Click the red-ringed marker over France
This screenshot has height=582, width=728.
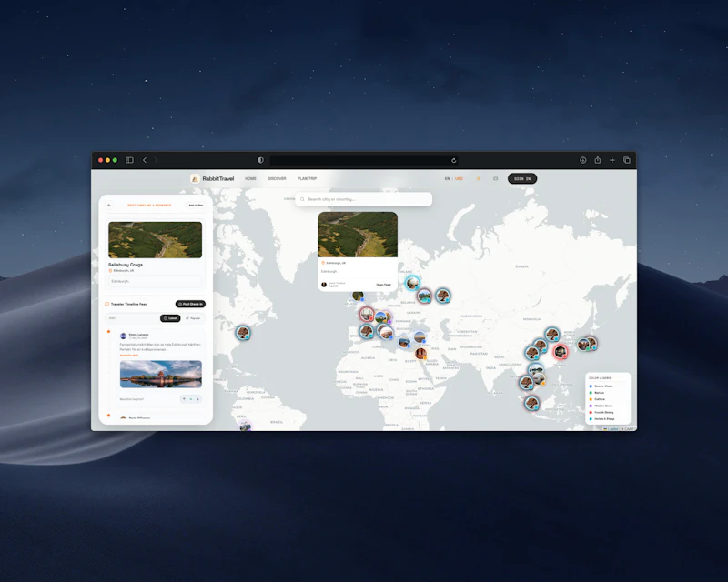(367, 315)
